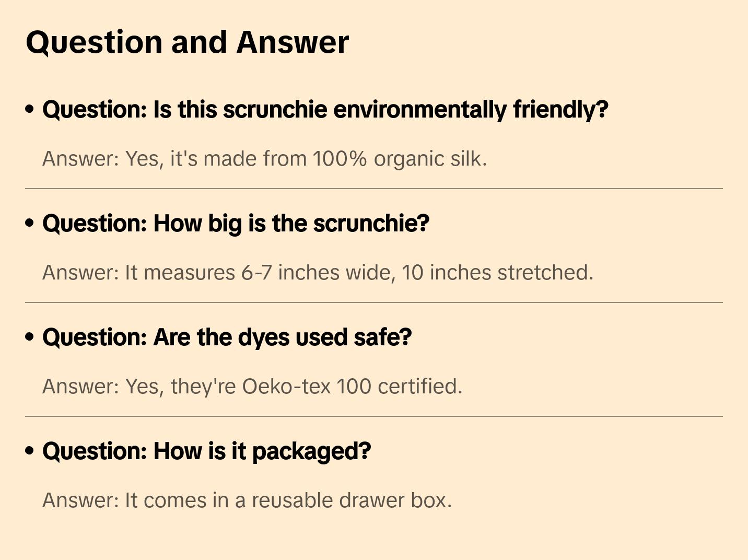Viewport: 748px width, 560px height.
Task: Click the word "Answer:" in the organic silk answer
Action: click(x=81, y=159)
